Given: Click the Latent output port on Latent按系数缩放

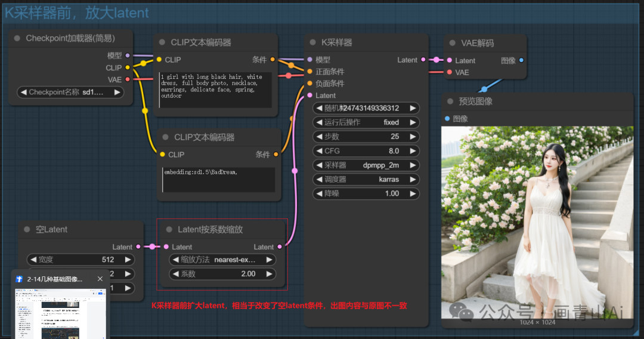Looking at the screenshot, I should pos(280,246).
